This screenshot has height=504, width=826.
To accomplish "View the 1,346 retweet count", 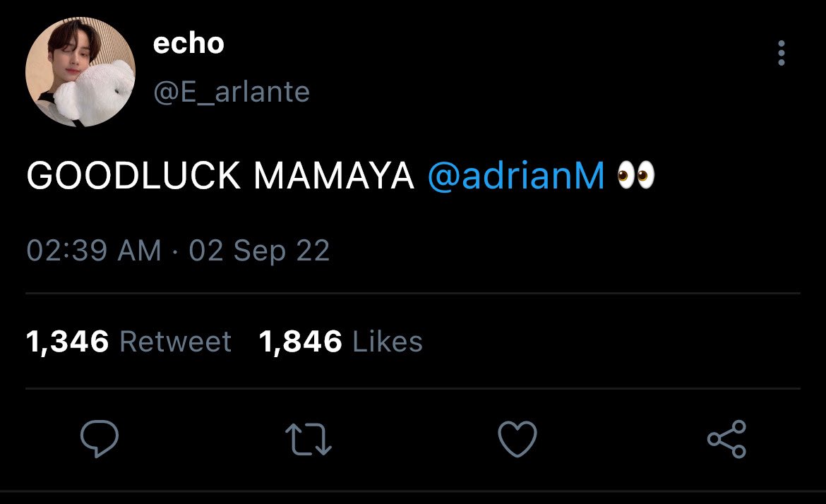I will [67, 342].
